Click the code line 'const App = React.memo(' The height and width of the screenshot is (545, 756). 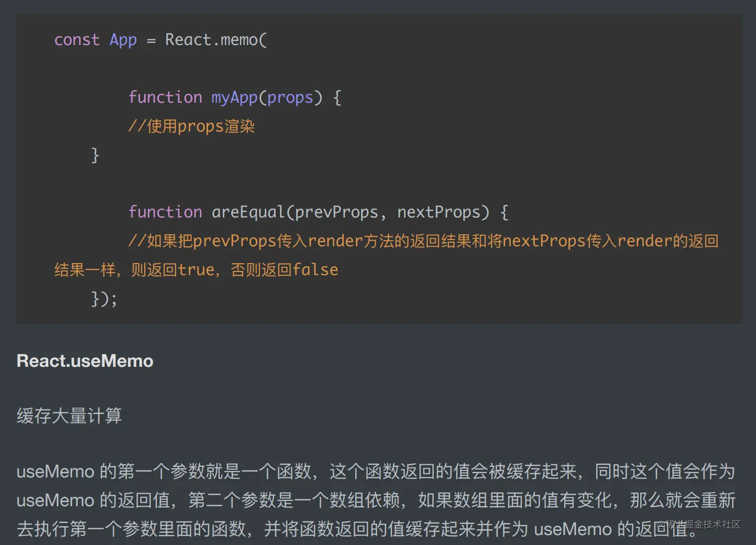[160, 40]
